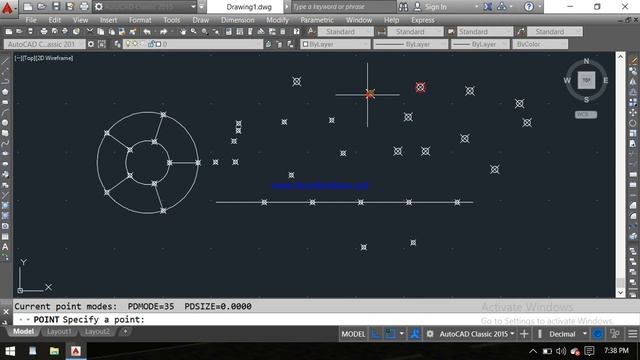Click the Drawing1.dwg title tab

[x=249, y=7]
